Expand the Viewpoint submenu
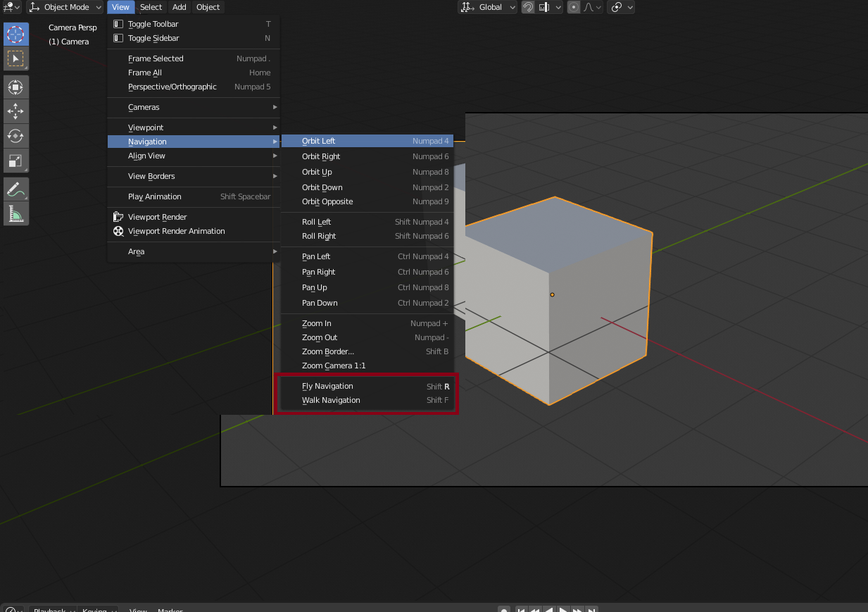Viewport: 868px width, 612px height. pyautogui.click(x=193, y=127)
